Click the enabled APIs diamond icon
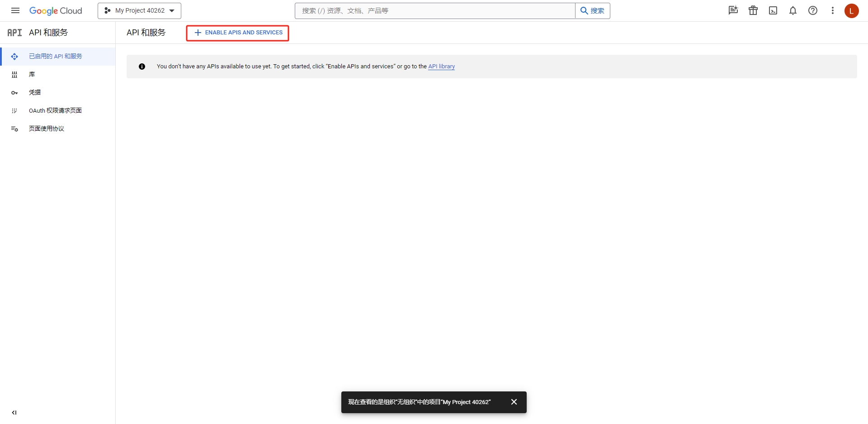This screenshot has width=868, height=424. [14, 57]
